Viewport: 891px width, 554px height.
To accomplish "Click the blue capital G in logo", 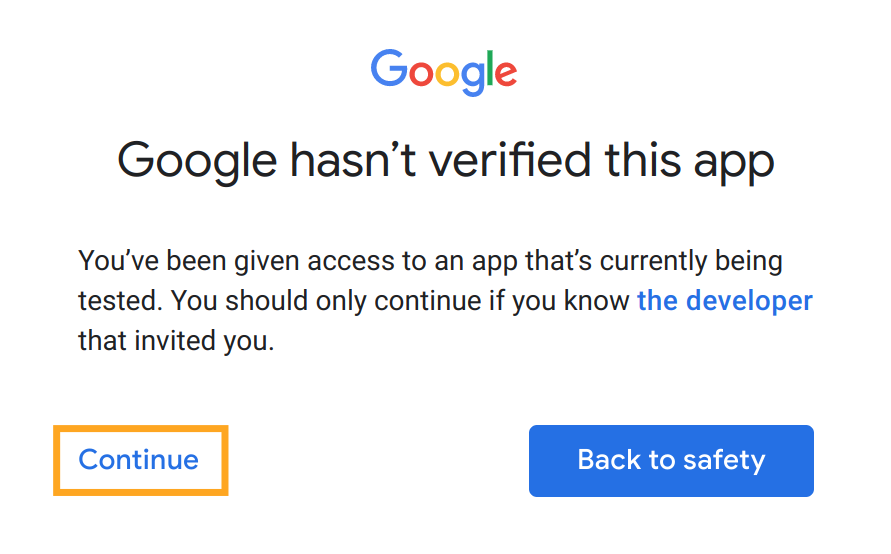I will 389,68.
